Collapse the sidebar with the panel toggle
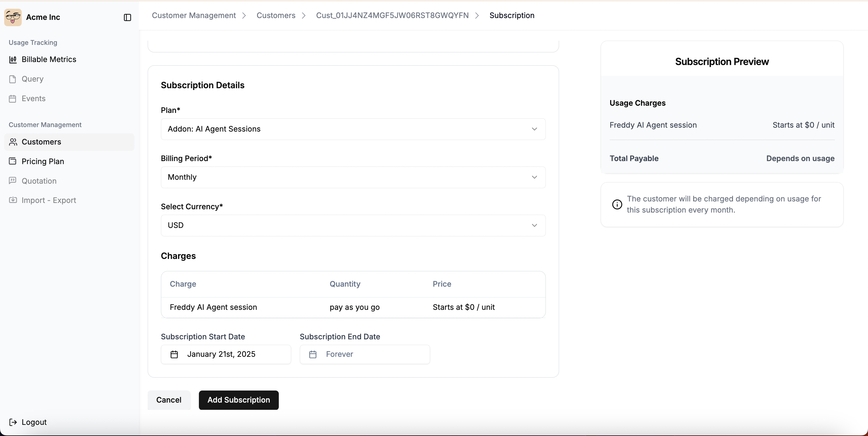 127,17
